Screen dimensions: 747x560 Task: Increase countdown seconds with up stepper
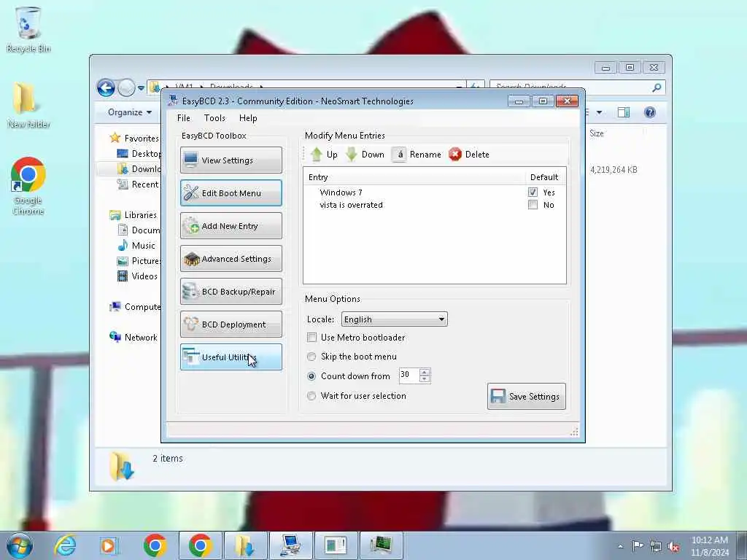click(x=425, y=372)
